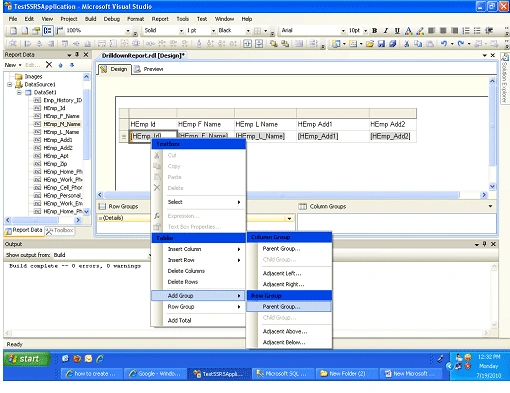Open the Format menu
The height and width of the screenshot is (393, 510).
(135, 19)
